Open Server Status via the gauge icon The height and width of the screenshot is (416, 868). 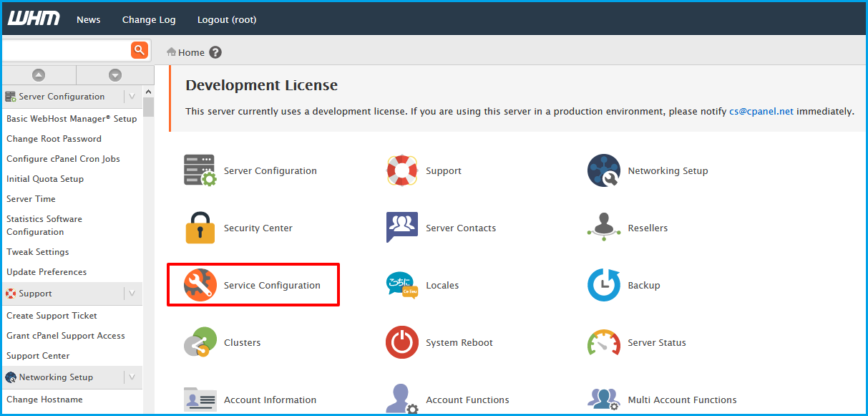click(603, 342)
